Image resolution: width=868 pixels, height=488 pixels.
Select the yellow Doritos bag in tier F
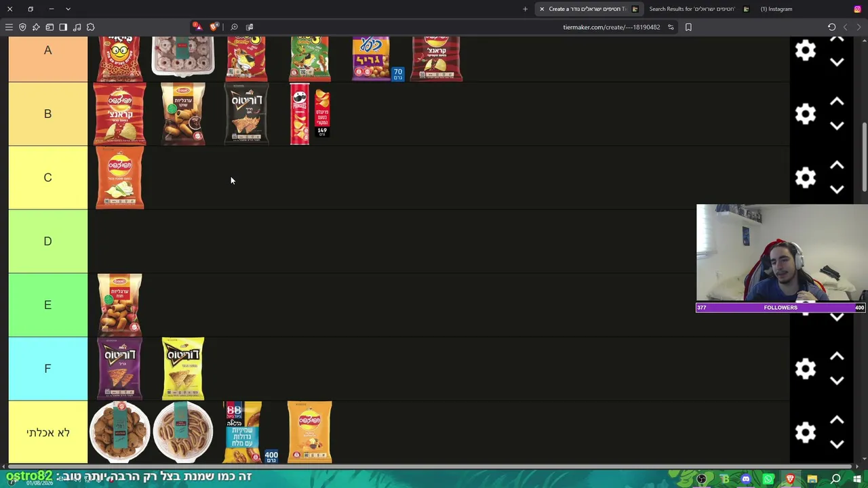coord(183,369)
